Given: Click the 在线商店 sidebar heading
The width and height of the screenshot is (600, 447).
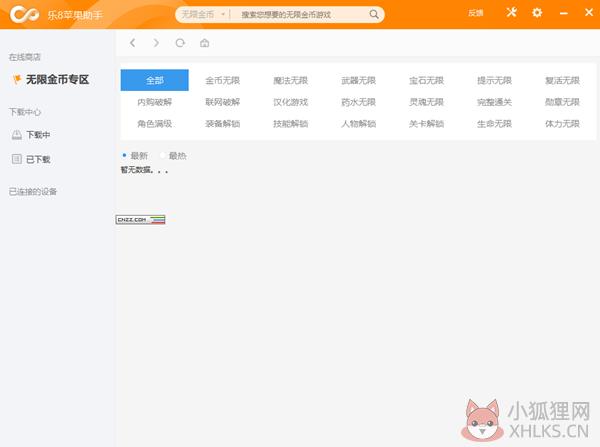Looking at the screenshot, I should [x=25, y=57].
